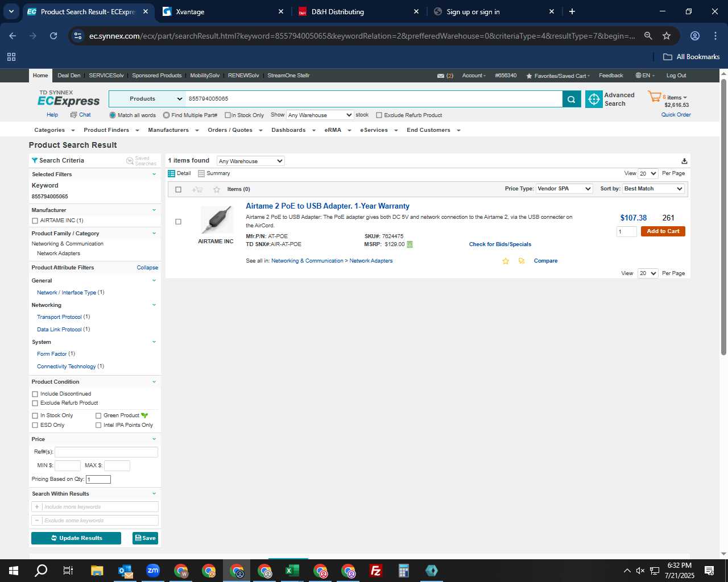Check the AIRTAME INC manufacturer filter
Viewport: 728px width, 582px height.
35,221
